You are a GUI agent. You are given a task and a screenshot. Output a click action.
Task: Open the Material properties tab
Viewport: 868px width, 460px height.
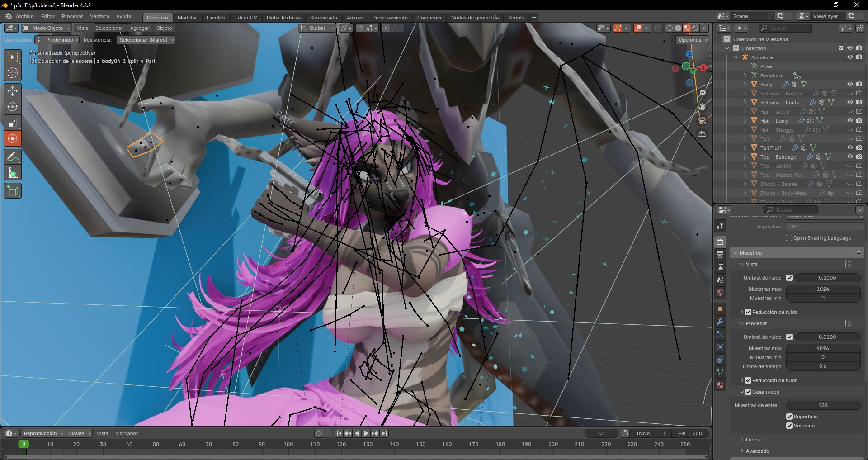coord(720,385)
